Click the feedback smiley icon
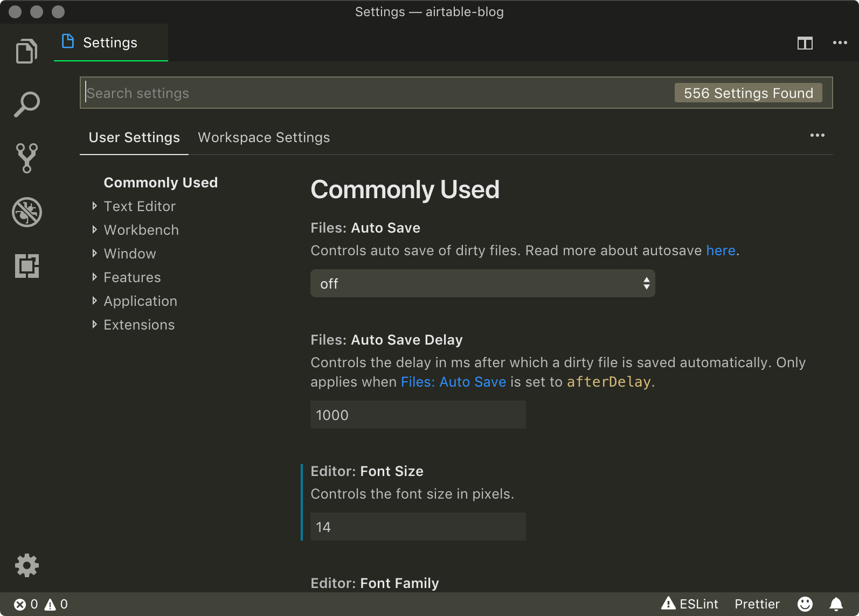Image resolution: width=859 pixels, height=616 pixels. [805, 604]
